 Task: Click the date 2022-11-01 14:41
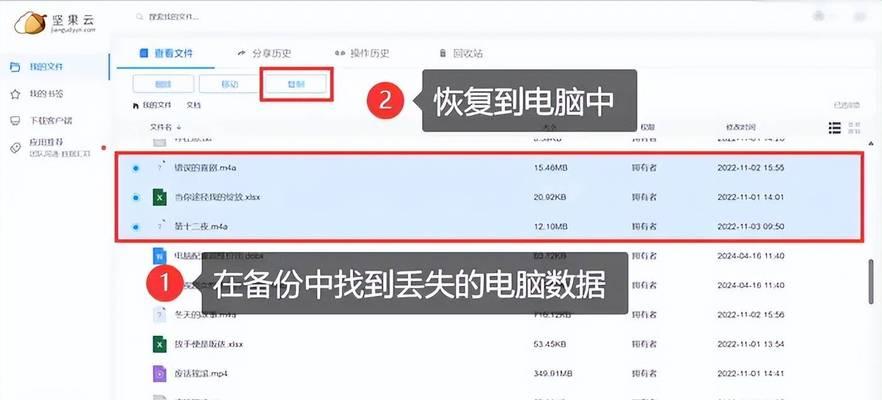(x=750, y=373)
